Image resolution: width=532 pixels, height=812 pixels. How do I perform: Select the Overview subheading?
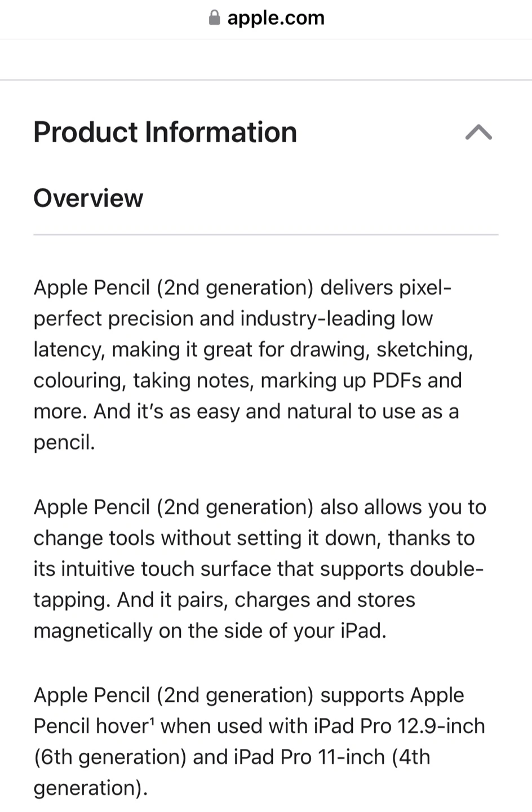click(88, 198)
